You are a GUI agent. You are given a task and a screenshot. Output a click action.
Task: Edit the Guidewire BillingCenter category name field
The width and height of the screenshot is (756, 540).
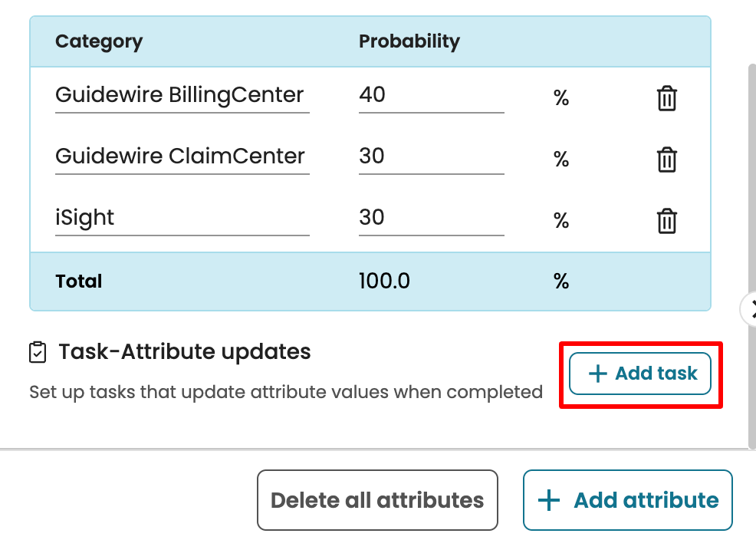[182, 96]
